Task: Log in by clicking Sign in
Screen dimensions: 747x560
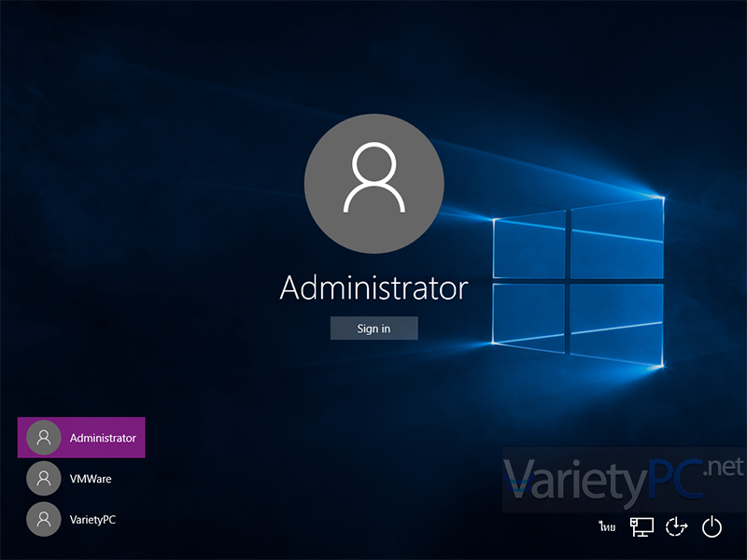Action: (x=373, y=328)
